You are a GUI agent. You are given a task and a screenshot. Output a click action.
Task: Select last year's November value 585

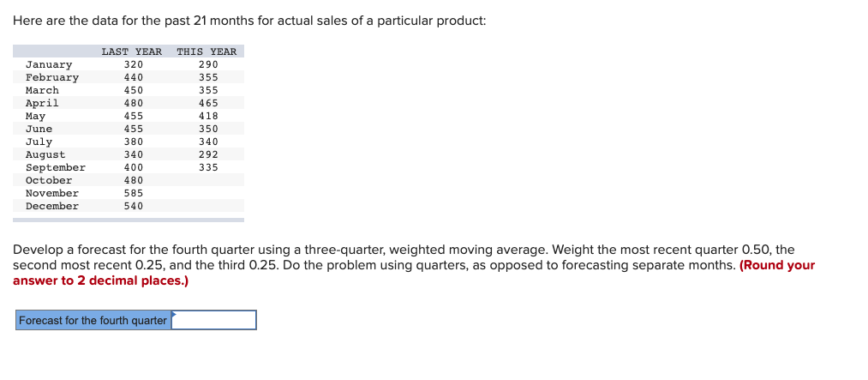[133, 193]
